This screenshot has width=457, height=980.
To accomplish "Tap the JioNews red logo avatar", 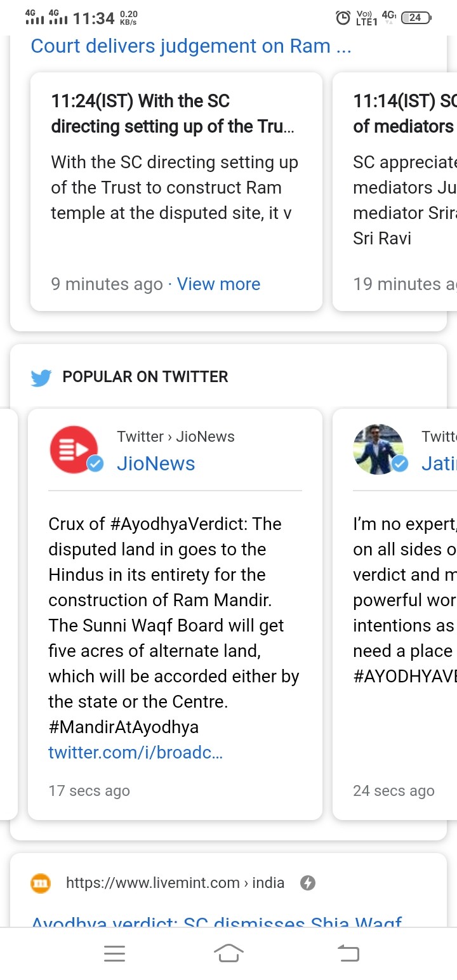I will tap(74, 449).
